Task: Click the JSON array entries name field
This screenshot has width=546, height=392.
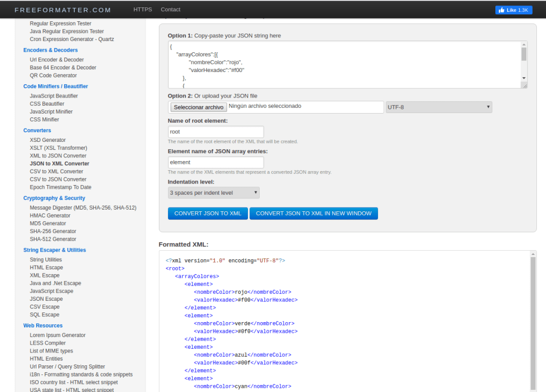Action: point(215,162)
